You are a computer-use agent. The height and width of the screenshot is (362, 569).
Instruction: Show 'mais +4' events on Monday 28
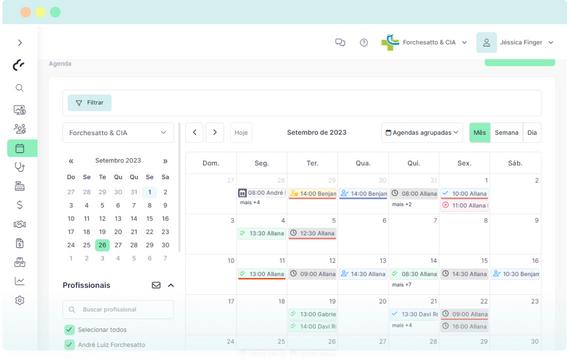click(x=250, y=202)
